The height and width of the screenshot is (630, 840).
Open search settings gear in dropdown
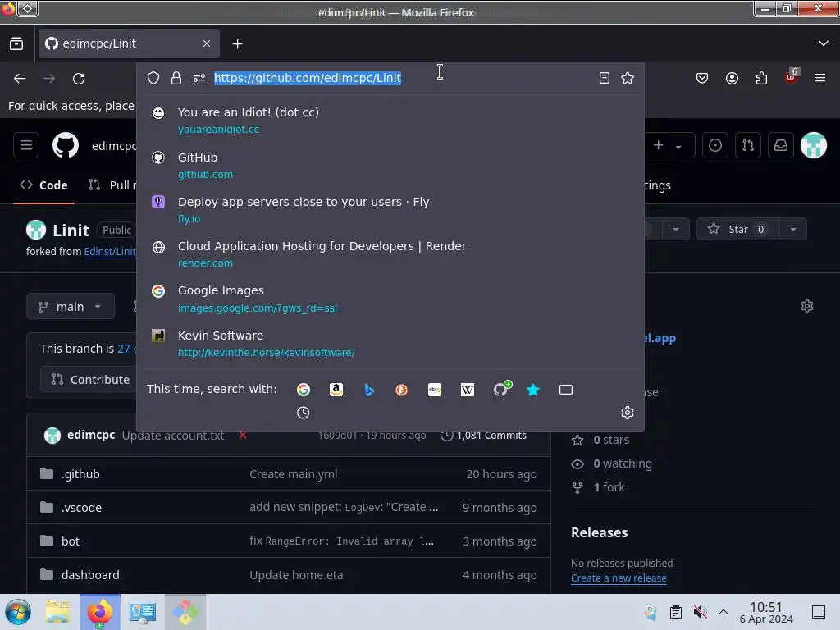[x=628, y=413]
